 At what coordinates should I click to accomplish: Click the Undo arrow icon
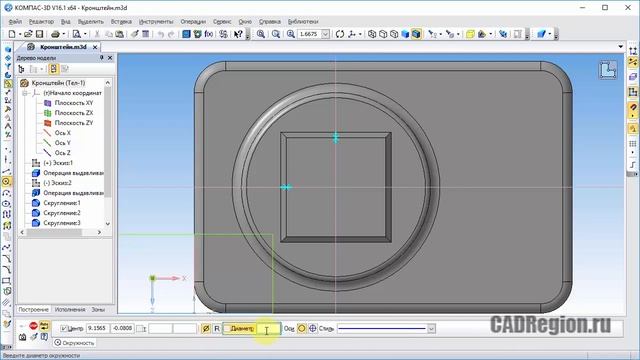[161, 34]
